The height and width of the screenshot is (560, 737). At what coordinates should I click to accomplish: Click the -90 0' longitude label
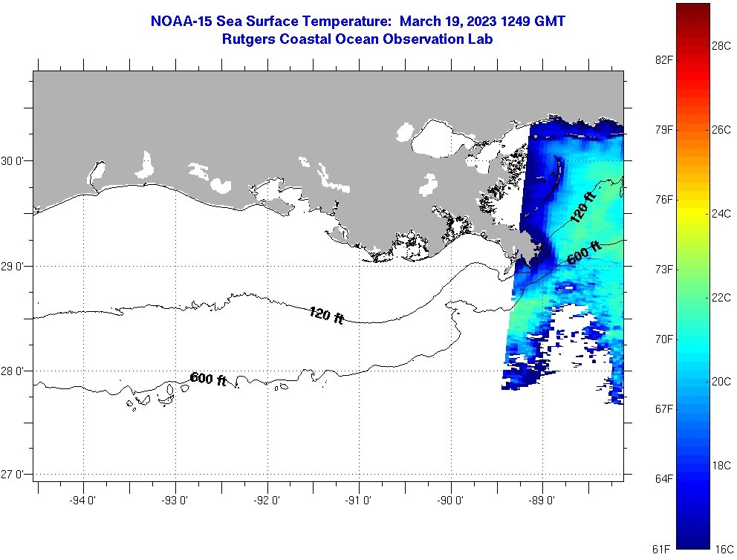[450, 501]
